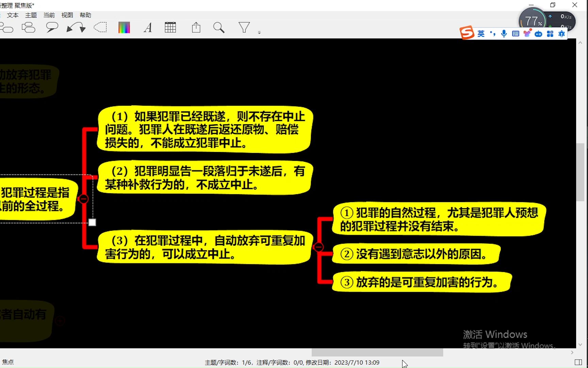The width and height of the screenshot is (588, 368).
Task: Insert a new topic with the toolbar icon
Action: click(x=7, y=28)
